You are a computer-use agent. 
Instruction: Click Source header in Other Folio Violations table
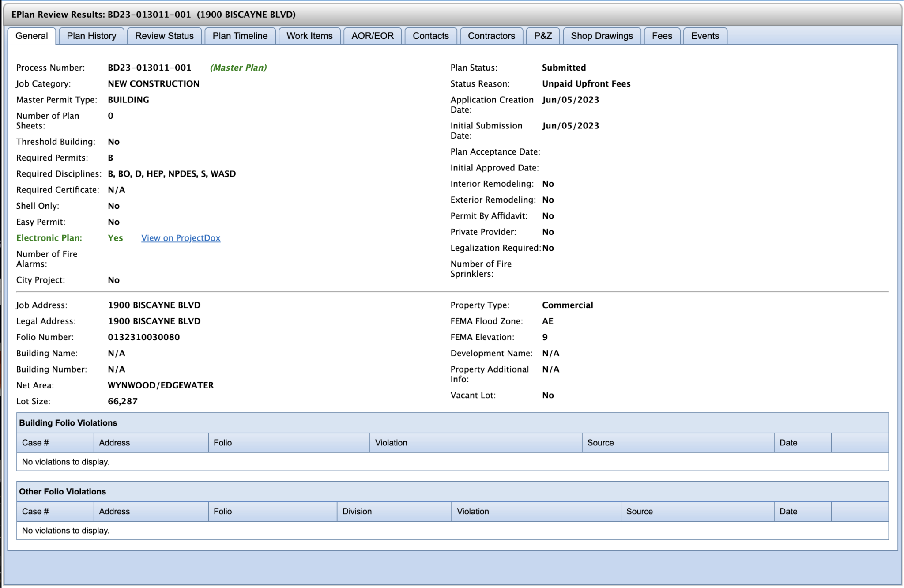[x=639, y=512]
